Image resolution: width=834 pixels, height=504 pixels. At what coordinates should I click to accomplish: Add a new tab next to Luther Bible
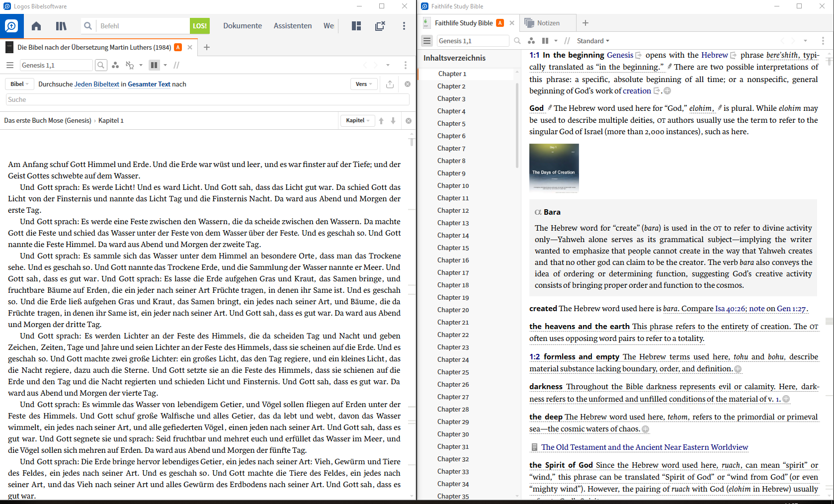tap(207, 47)
